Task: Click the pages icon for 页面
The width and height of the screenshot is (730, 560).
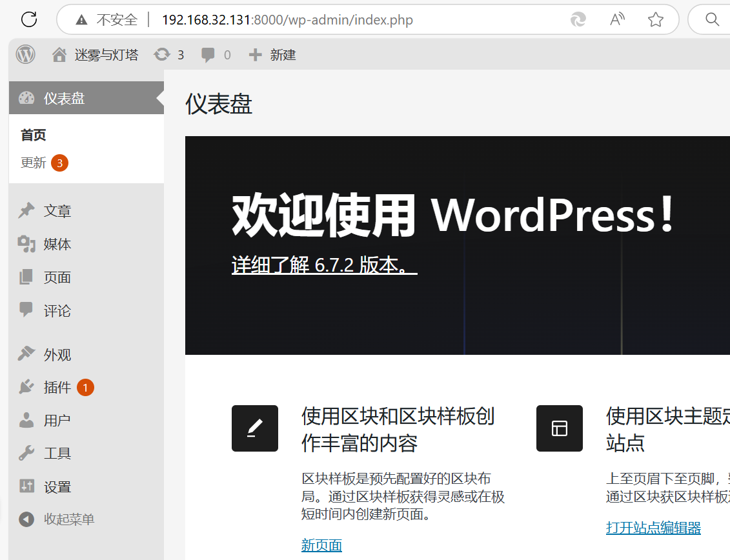Action: 26,277
